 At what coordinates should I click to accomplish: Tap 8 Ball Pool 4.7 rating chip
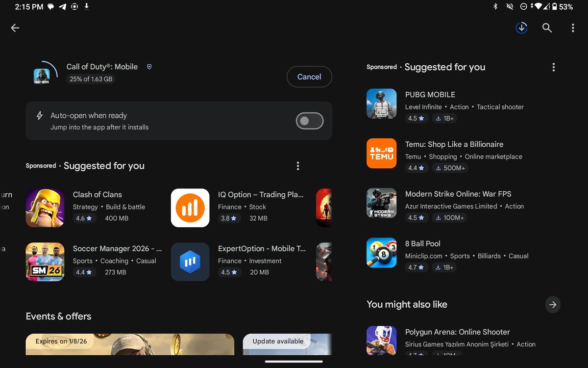pyautogui.click(x=417, y=267)
